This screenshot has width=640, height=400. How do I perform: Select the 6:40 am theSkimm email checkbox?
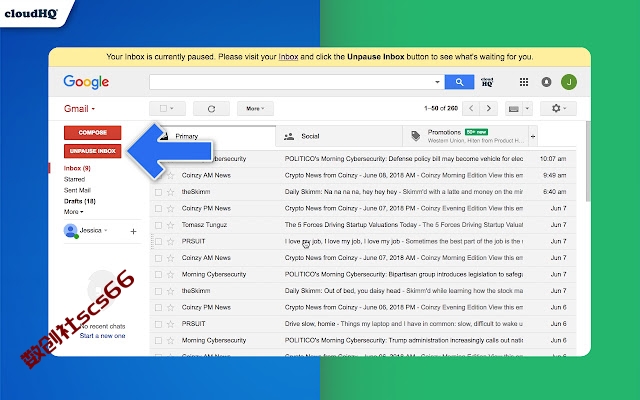click(158, 192)
